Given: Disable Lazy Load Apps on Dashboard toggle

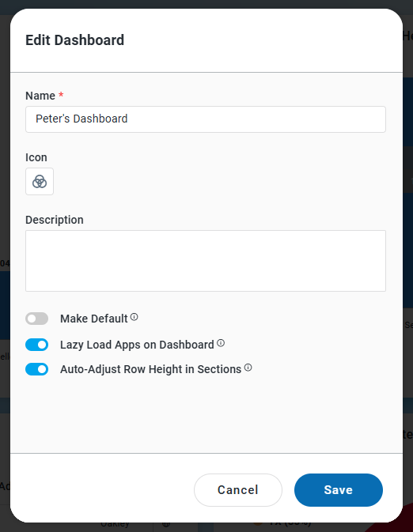Looking at the screenshot, I should (x=36, y=345).
